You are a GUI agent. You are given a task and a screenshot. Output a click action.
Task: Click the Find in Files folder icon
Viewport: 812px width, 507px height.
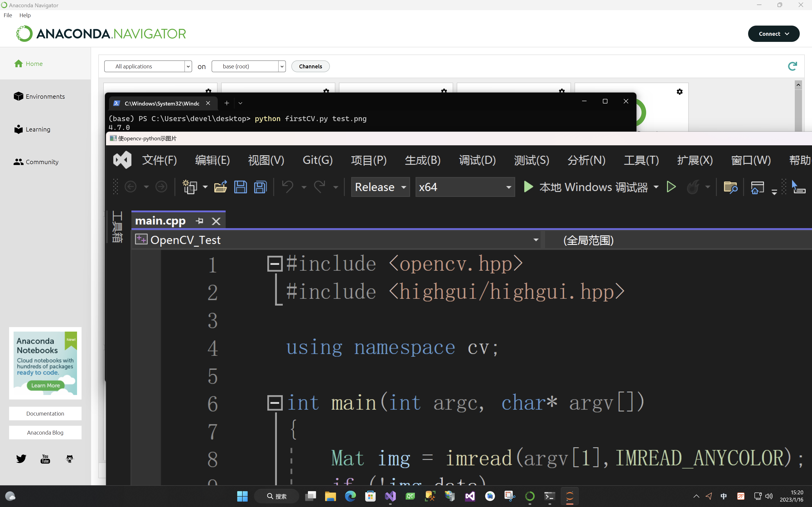730,187
